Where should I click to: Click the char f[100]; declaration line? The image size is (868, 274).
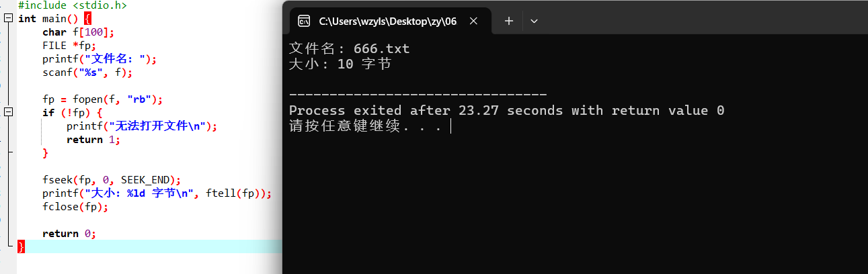(x=79, y=32)
